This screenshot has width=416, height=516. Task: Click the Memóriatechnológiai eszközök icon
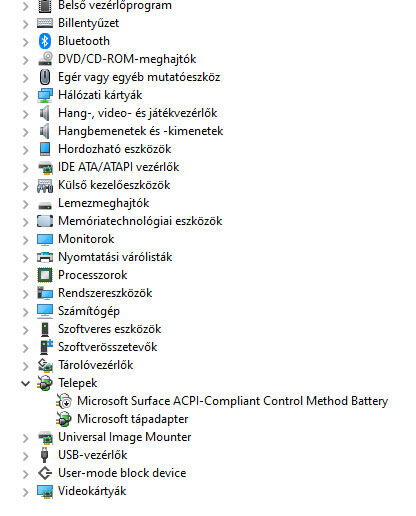click(45, 221)
